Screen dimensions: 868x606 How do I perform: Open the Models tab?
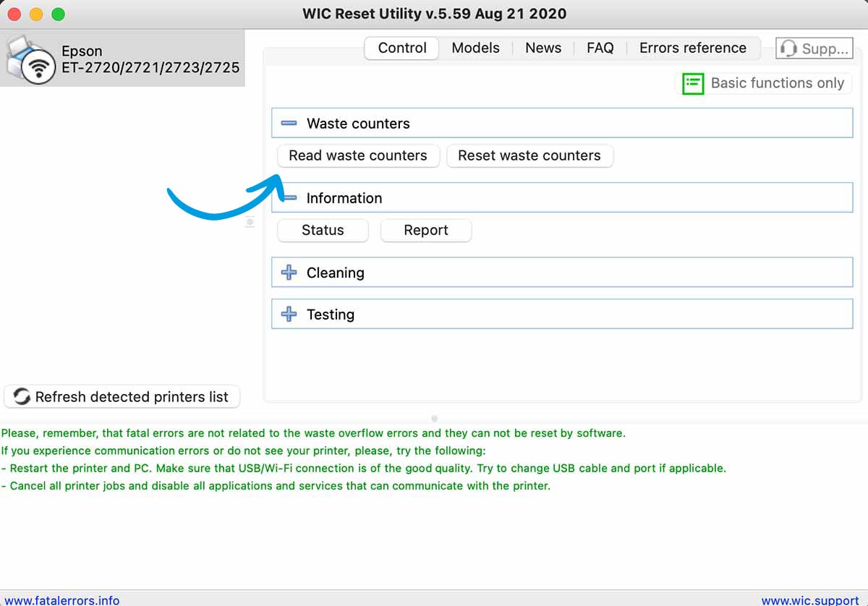pyautogui.click(x=475, y=48)
